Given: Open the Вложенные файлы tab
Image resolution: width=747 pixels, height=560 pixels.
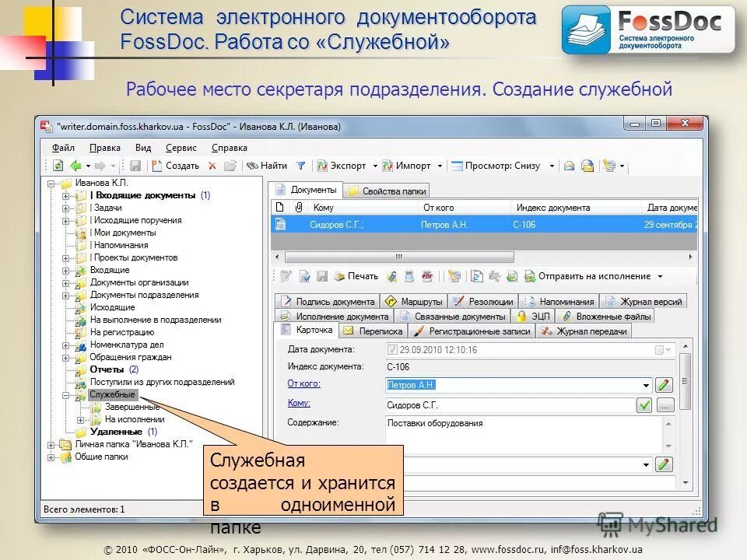Looking at the screenshot, I should (x=605, y=317).
